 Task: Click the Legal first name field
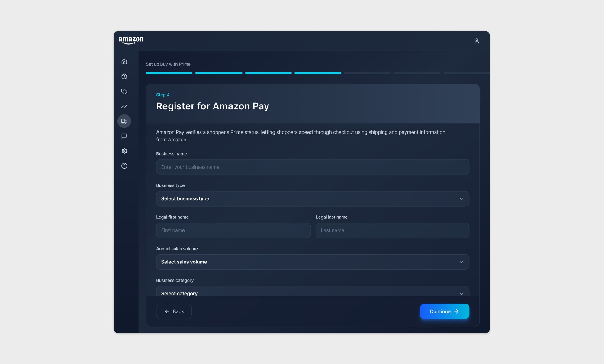(x=233, y=230)
